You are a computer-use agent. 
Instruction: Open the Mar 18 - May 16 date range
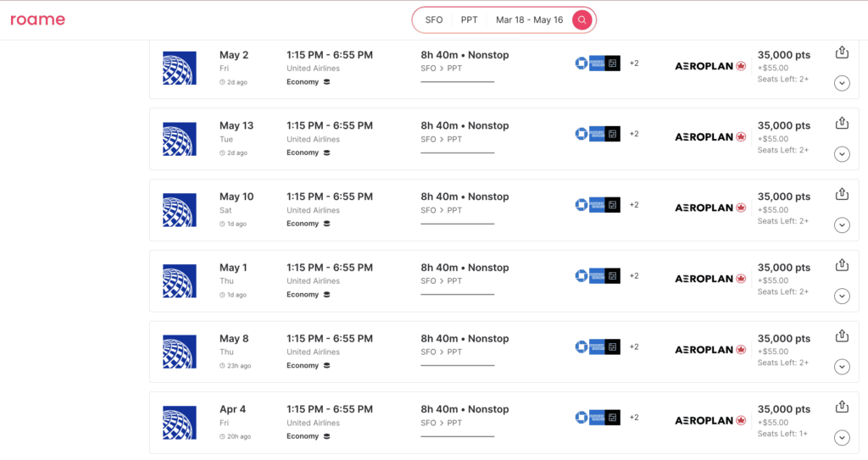(529, 19)
